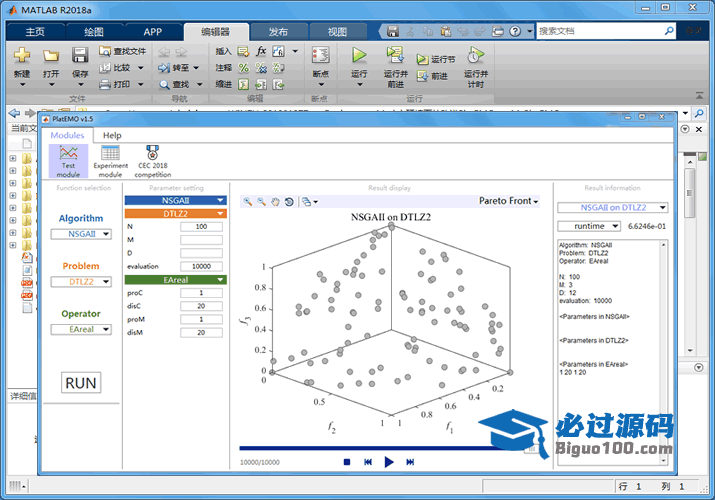Viewport: 715px width, 500px height.
Task: Select the rotate 3D tool
Action: click(289, 201)
